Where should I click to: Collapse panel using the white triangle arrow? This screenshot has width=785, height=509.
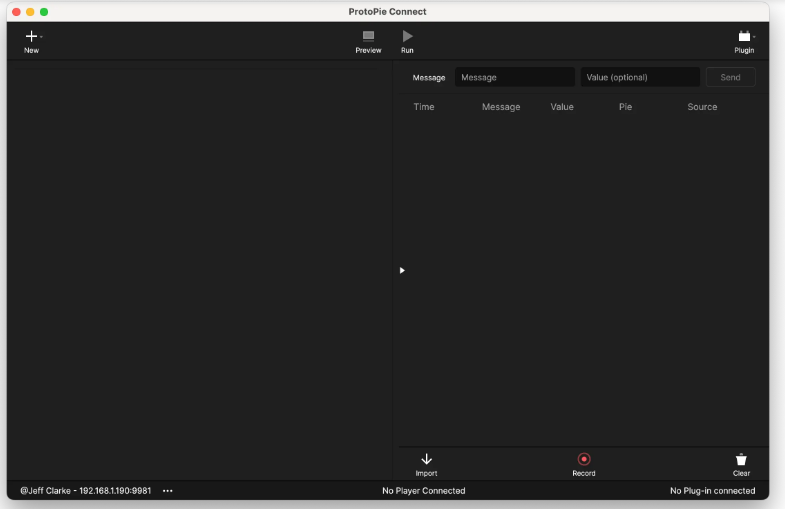(x=402, y=270)
